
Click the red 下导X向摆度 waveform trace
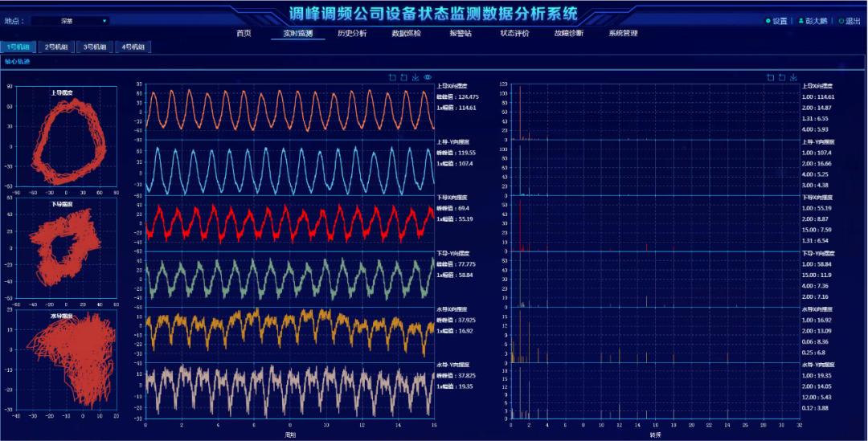coord(289,223)
